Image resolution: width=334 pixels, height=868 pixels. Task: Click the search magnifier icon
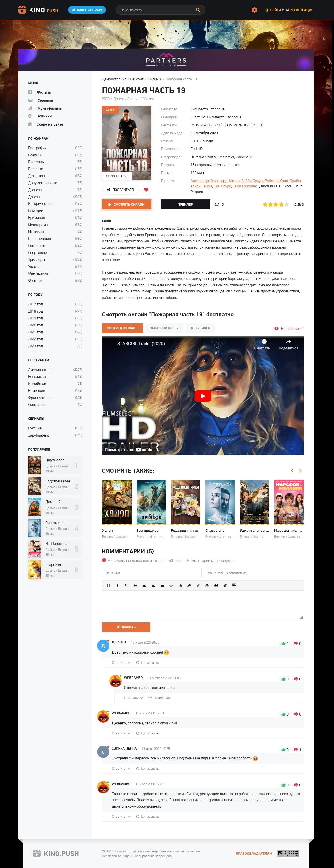pos(198,10)
